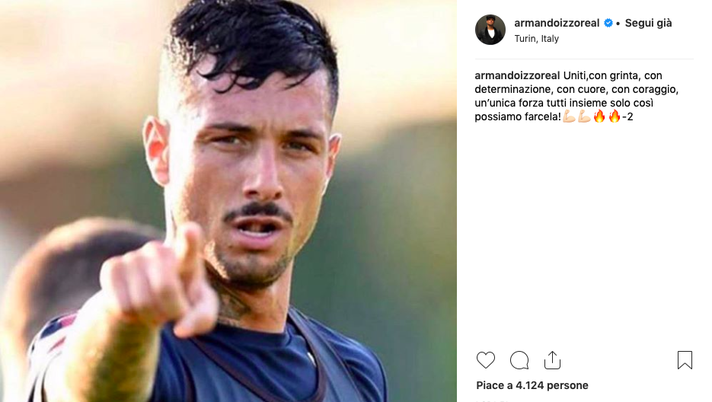This screenshot has height=402, width=712.
Task: Click the caption text starting "Uniti,con grinta"
Action: pyautogui.click(x=577, y=96)
